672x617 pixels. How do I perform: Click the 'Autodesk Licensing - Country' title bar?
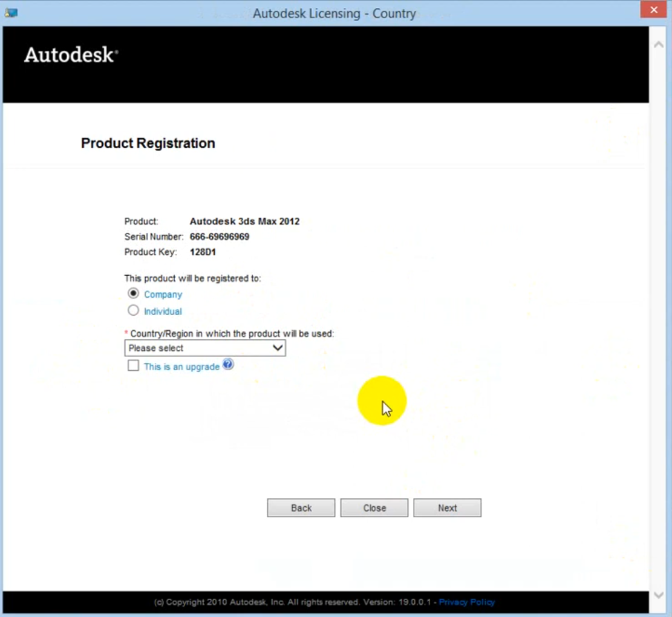(334, 13)
